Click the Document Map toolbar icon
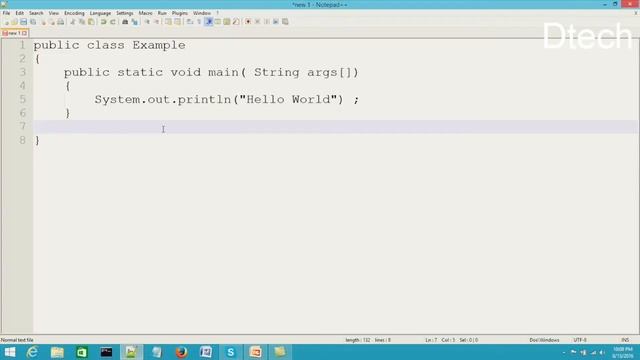 coord(227,22)
